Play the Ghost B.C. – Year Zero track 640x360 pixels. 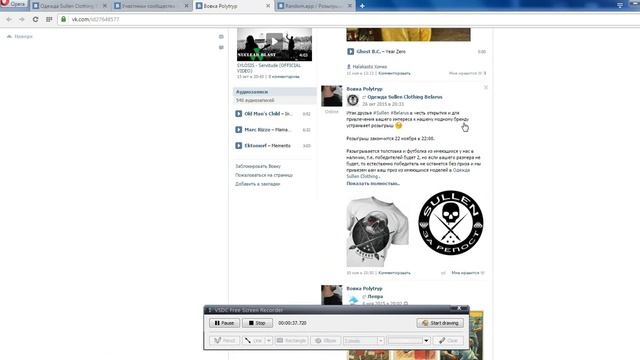tap(350, 51)
